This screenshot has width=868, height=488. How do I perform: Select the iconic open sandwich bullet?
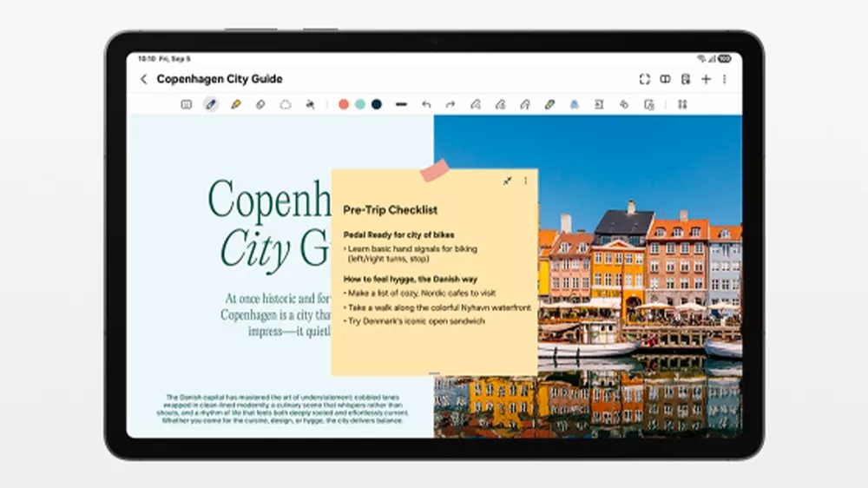click(413, 321)
